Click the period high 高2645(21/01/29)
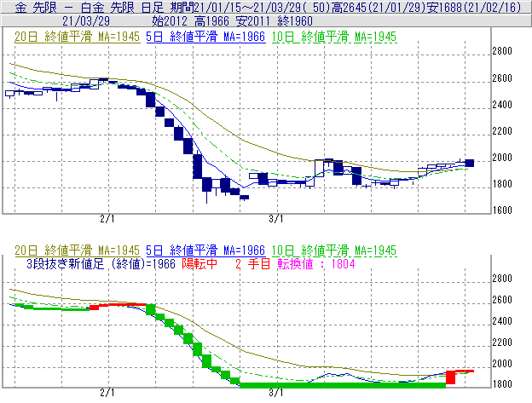The image size is (532, 403). [x=379, y=8]
